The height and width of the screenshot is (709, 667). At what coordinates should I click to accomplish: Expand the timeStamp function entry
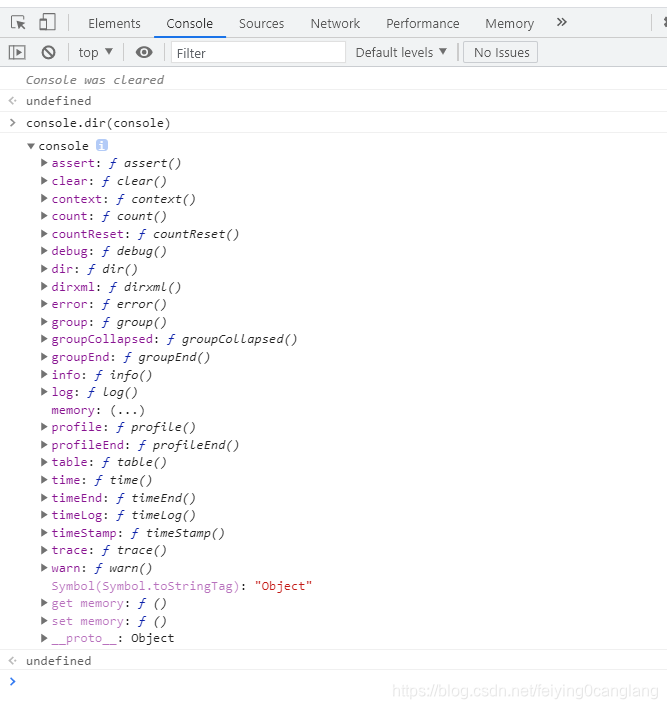44,533
